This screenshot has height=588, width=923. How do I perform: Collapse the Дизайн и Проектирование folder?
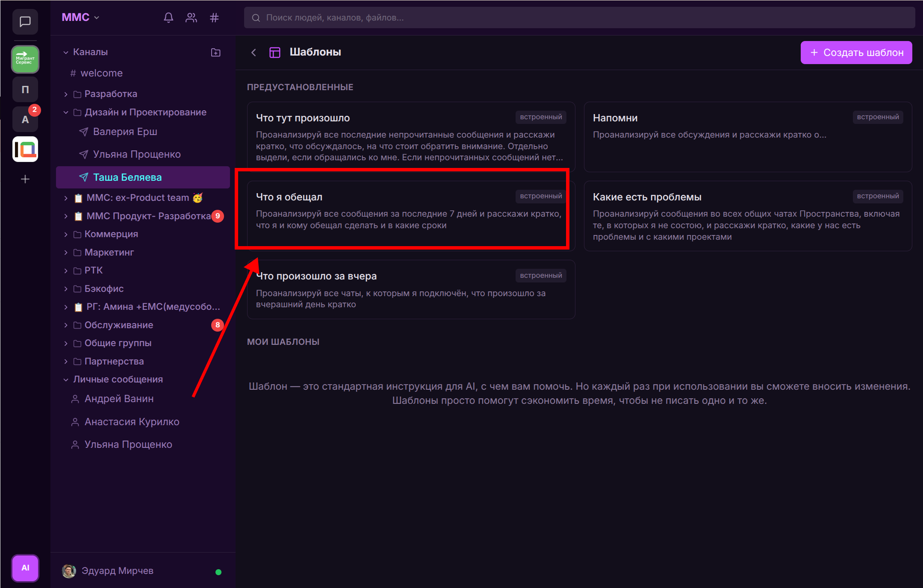[66, 112]
